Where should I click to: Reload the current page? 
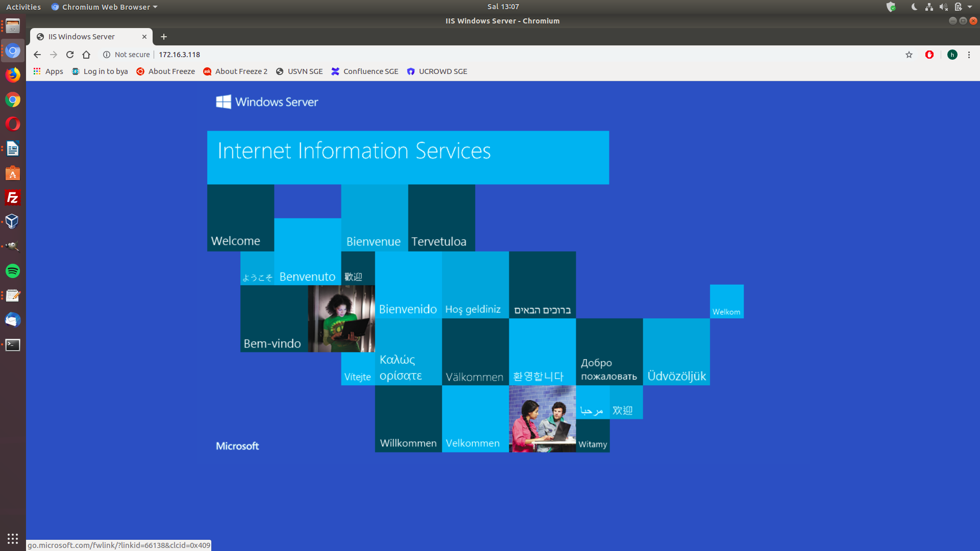tap(70, 55)
